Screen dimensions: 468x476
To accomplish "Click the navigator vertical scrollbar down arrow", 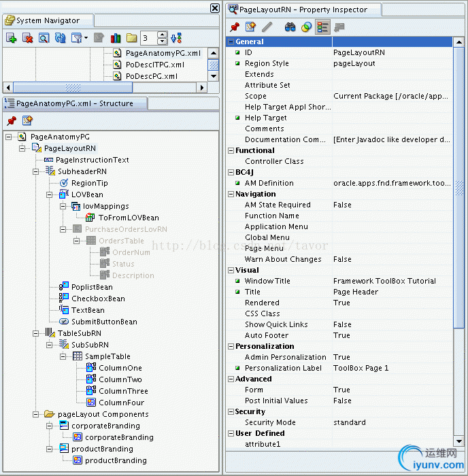I will click(214, 76).
